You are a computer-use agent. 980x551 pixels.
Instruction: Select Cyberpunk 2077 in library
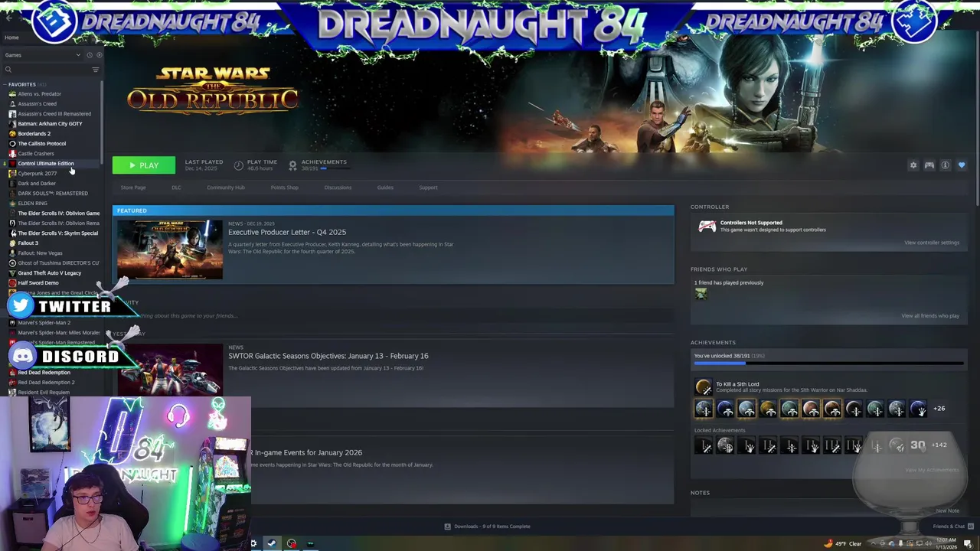tap(37, 174)
